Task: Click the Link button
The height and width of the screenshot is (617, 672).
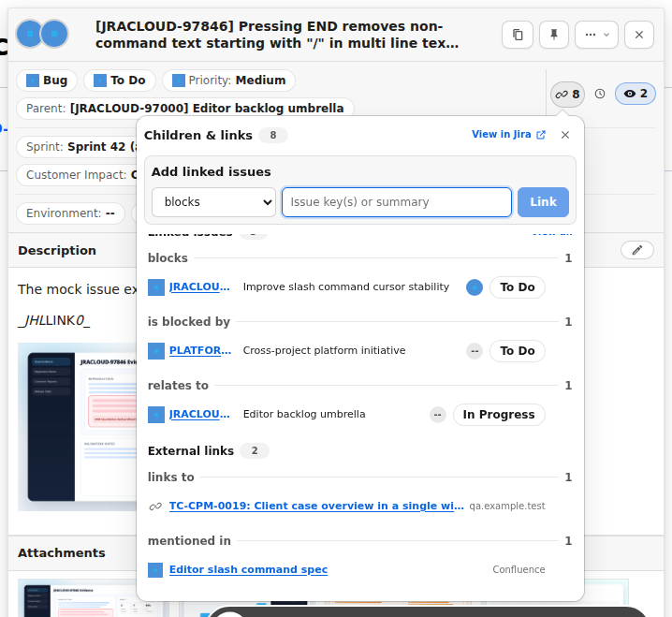Action: (x=543, y=202)
